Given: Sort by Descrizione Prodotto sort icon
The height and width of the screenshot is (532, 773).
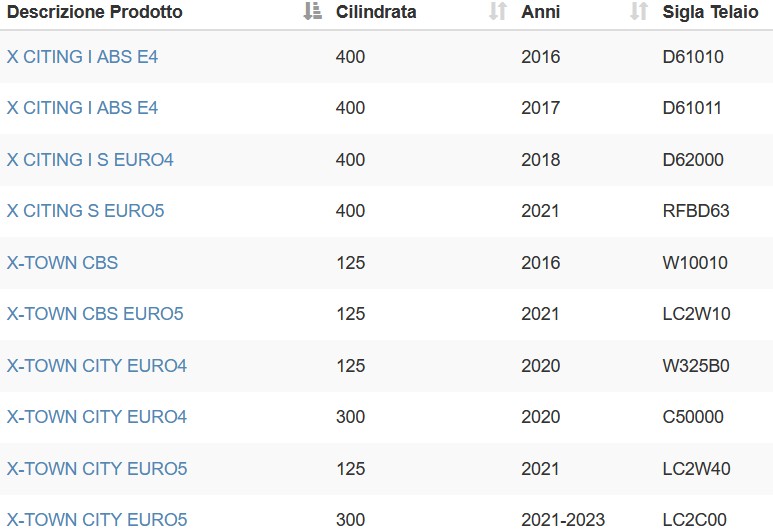Looking at the screenshot, I should coord(312,11).
